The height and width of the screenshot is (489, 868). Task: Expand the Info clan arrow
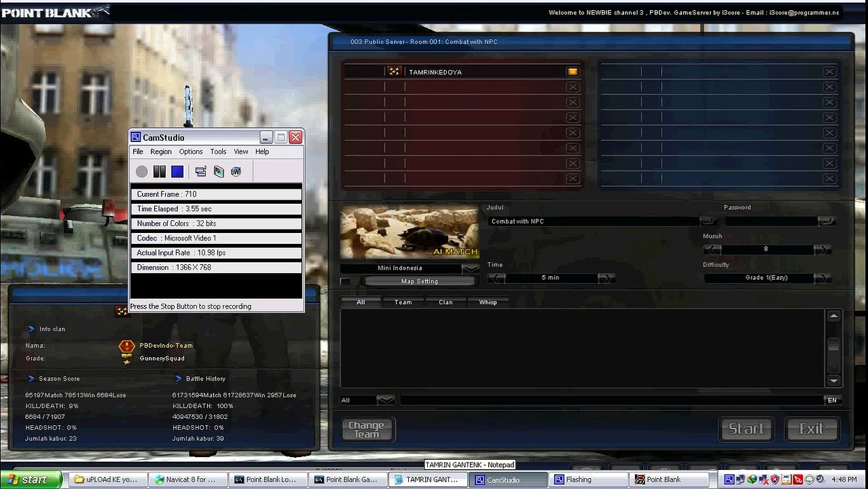[x=31, y=329]
